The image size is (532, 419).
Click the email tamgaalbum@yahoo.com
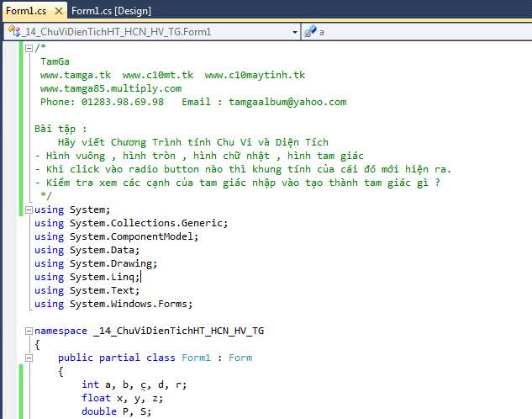tap(287, 102)
